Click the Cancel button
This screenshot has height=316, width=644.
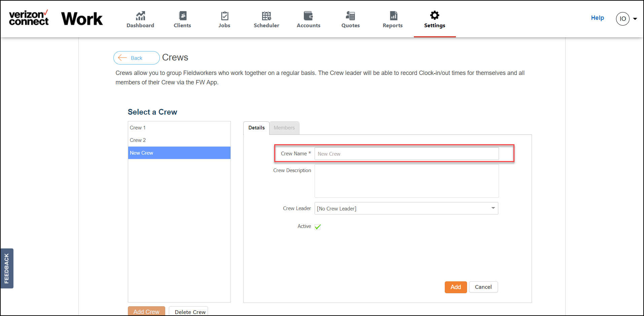(x=483, y=287)
